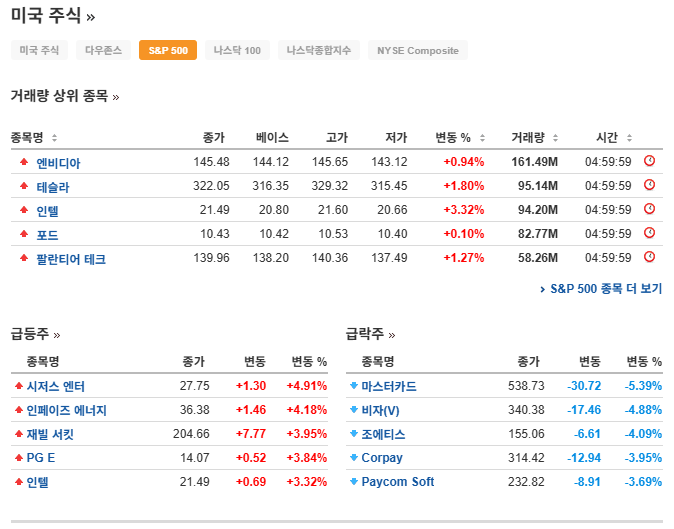This screenshot has width=674, height=529.
Task: Open the 테슬라 stock link
Action: (x=53, y=187)
